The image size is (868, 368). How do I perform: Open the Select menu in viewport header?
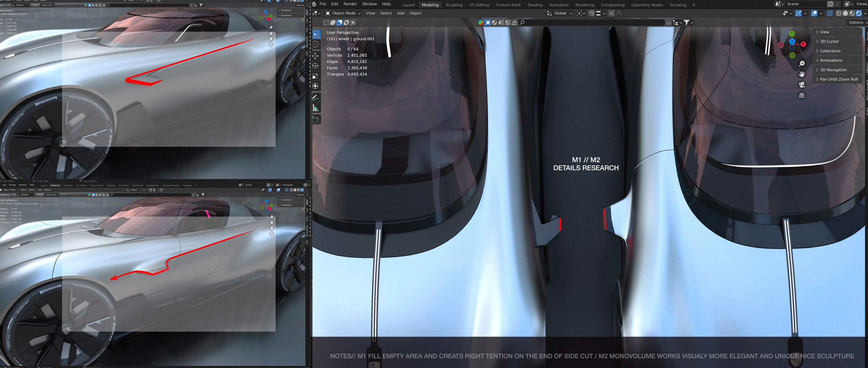coord(386,13)
